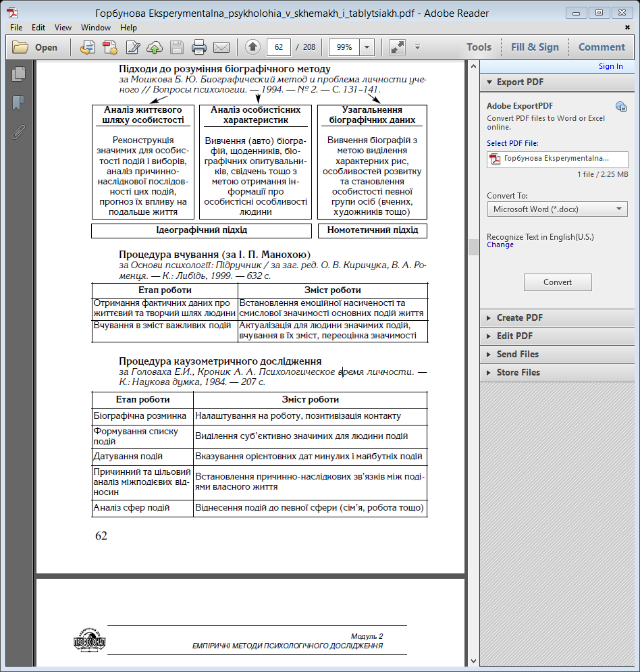Screen dimensions: 640x672
Task: Open the zoom level dropdown
Action: tap(367, 47)
